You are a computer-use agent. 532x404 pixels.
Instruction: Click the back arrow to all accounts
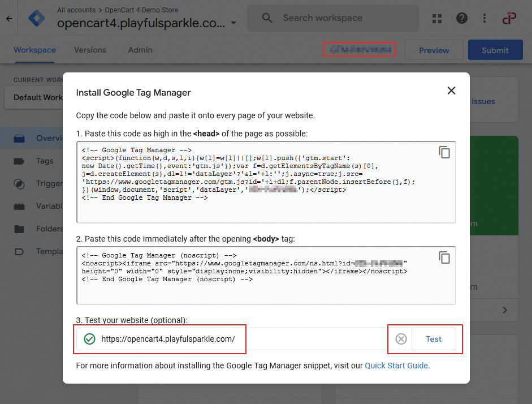[9, 19]
